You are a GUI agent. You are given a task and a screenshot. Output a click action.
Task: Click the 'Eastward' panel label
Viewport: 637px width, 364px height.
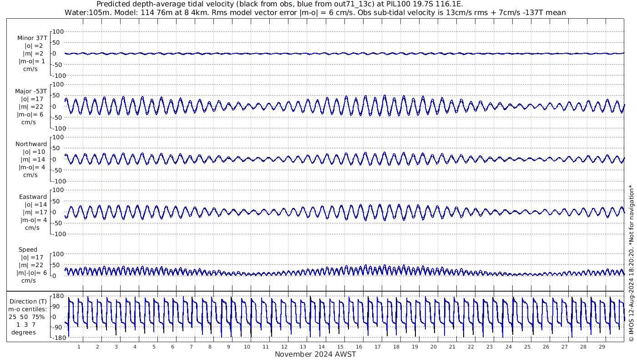[x=33, y=197]
